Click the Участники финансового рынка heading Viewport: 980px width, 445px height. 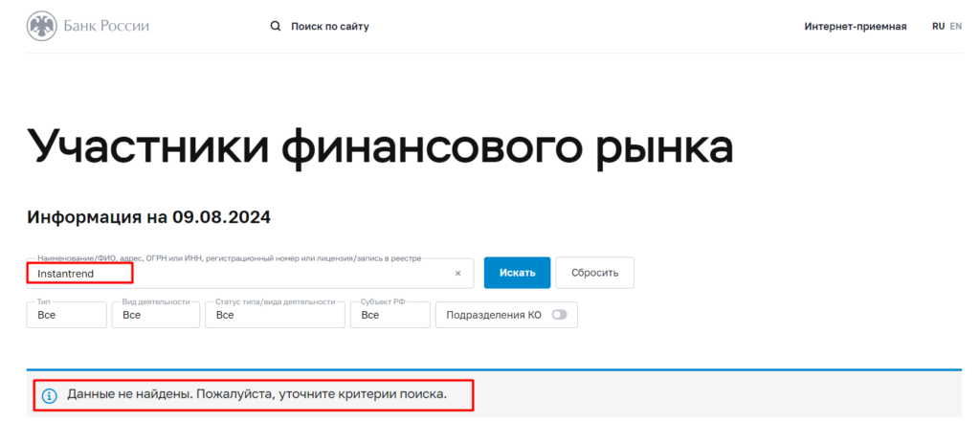click(380, 147)
